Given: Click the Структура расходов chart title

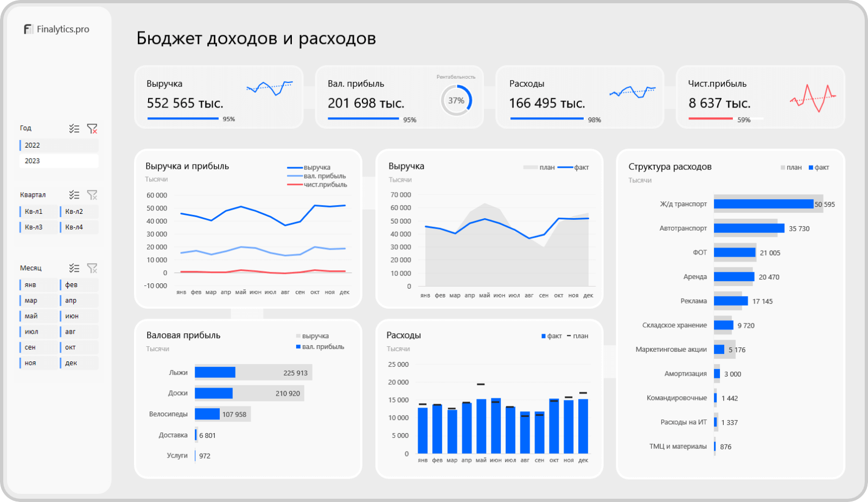Looking at the screenshot, I should pyautogui.click(x=670, y=167).
